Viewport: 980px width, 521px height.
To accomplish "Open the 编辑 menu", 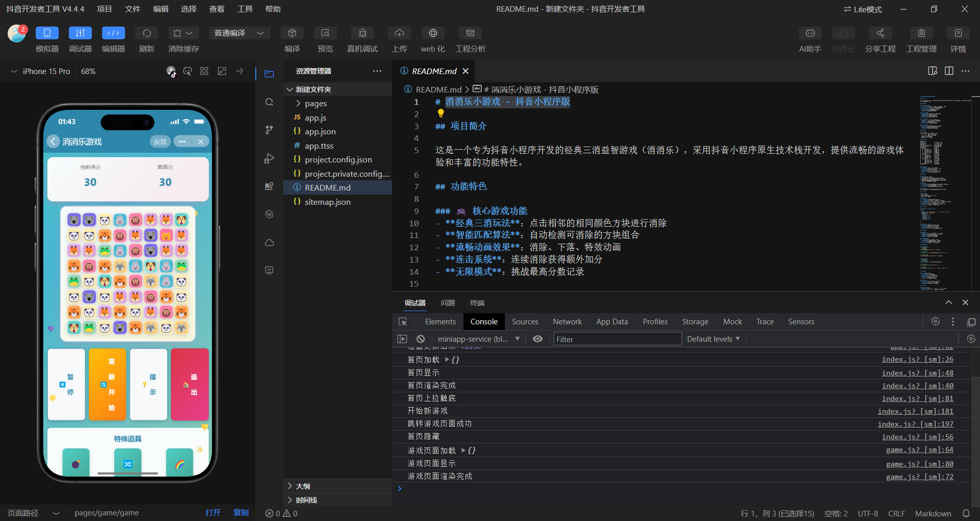I will 161,9.
